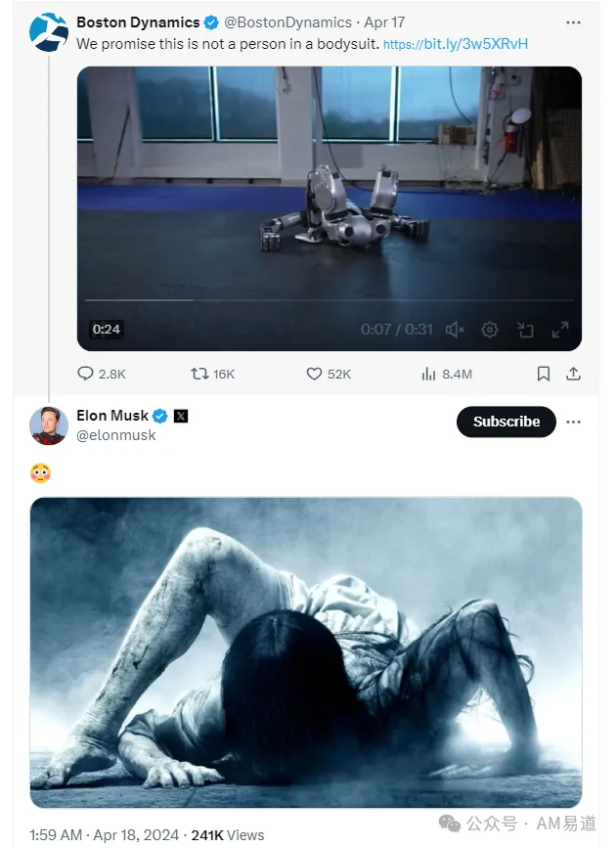
Task: Play the robot video in the tweet
Action: pos(329,196)
